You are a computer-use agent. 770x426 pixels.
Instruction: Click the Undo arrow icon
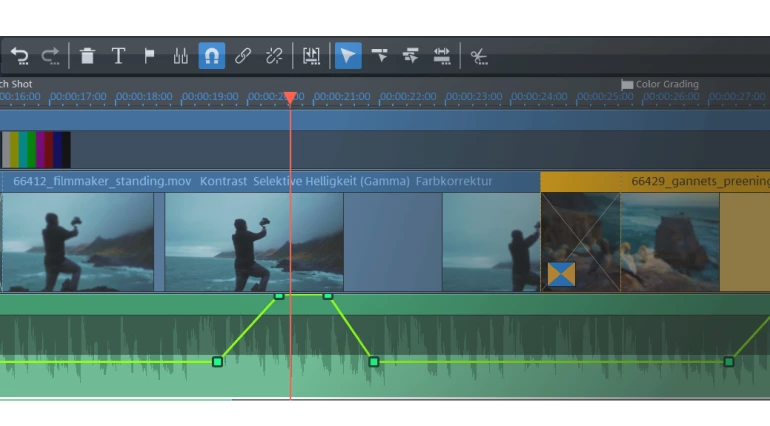(x=20, y=56)
